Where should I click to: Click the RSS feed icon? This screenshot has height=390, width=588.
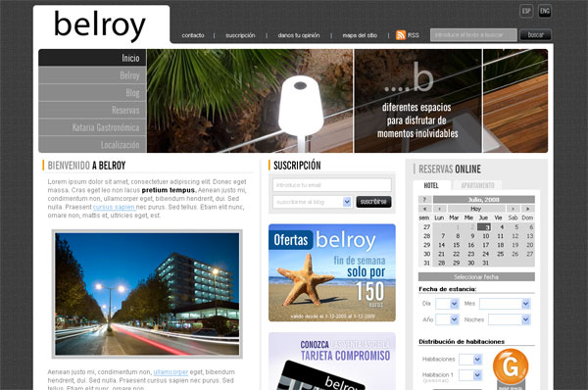tap(401, 35)
